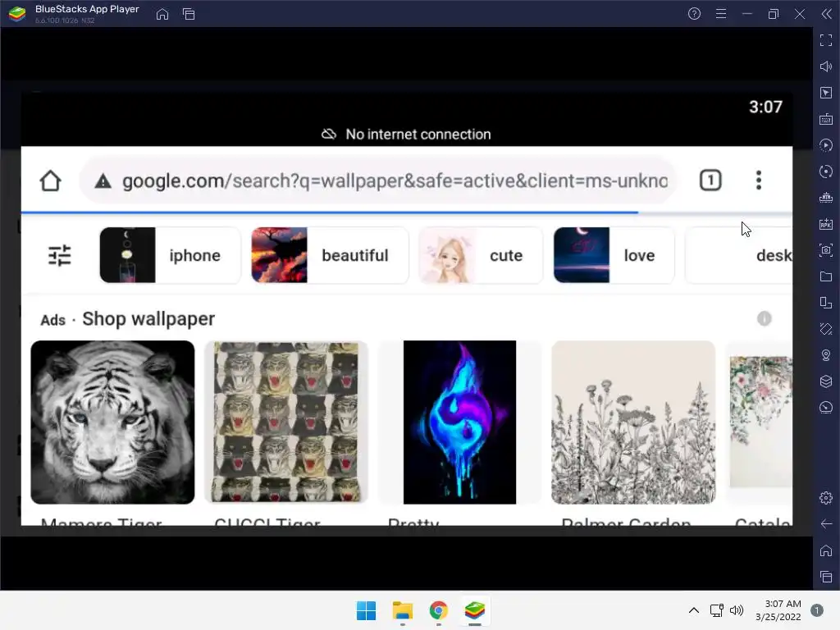
Task: Expand the system tray hidden icons chevron
Action: [x=694, y=610]
